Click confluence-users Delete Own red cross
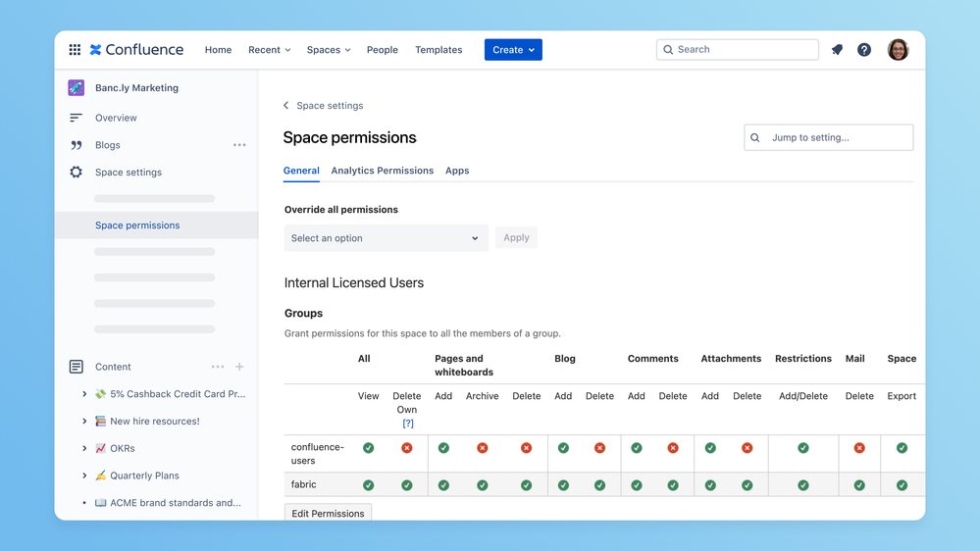980x551 pixels. (x=407, y=448)
